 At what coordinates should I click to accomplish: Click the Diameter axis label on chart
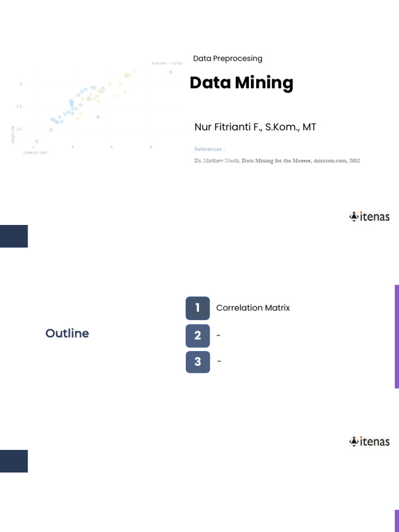(35, 153)
